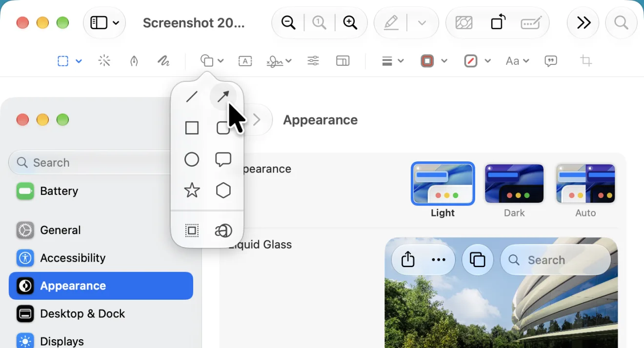Open the Border Color dropdown chevron
Image resolution: width=644 pixels, height=348 pixels.
tap(444, 61)
